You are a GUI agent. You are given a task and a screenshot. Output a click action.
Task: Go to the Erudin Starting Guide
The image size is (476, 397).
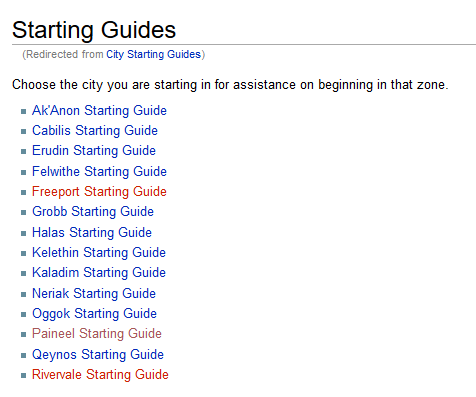(94, 151)
